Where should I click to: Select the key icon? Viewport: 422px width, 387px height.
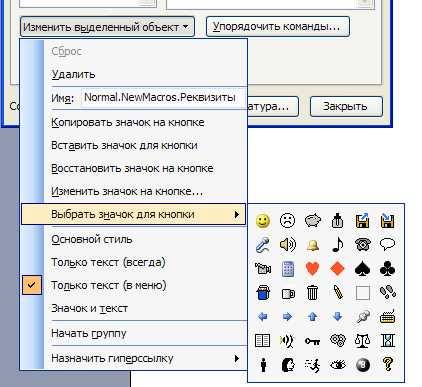313,341
